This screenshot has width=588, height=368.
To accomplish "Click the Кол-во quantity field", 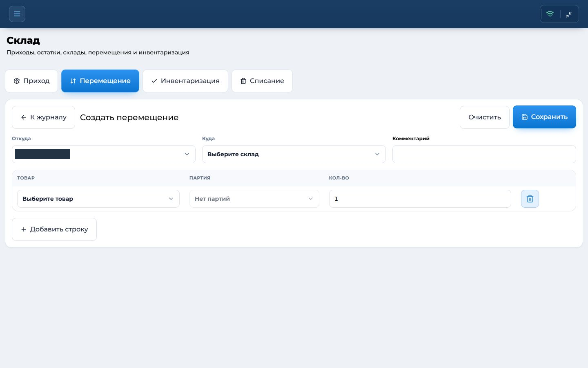I will pyautogui.click(x=420, y=199).
